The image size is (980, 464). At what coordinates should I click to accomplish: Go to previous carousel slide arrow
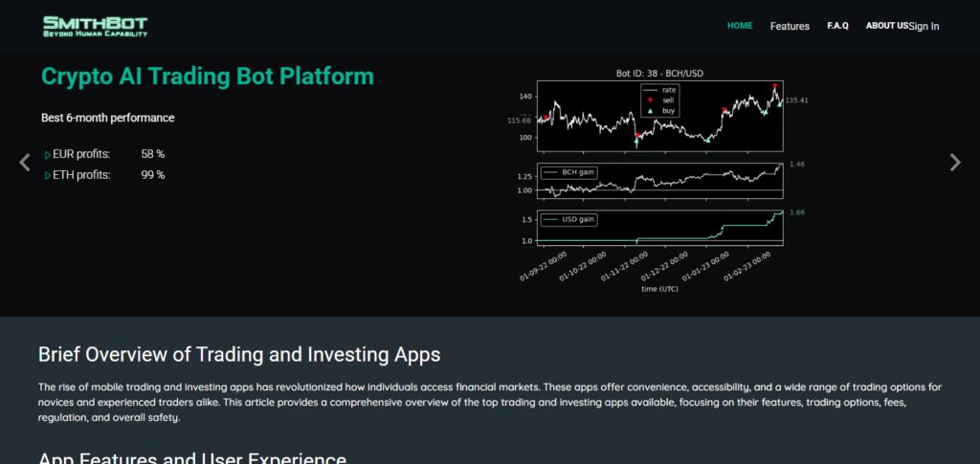pyautogui.click(x=24, y=163)
